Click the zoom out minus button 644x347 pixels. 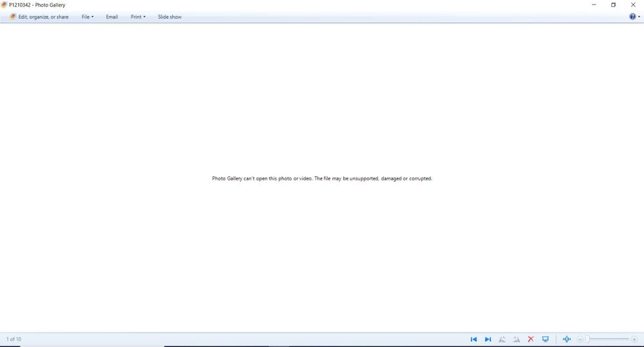coord(580,339)
